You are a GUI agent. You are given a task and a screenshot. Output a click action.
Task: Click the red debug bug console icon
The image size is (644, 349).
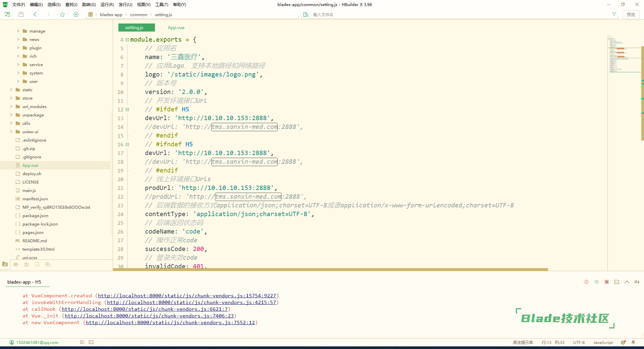[x=586, y=282]
